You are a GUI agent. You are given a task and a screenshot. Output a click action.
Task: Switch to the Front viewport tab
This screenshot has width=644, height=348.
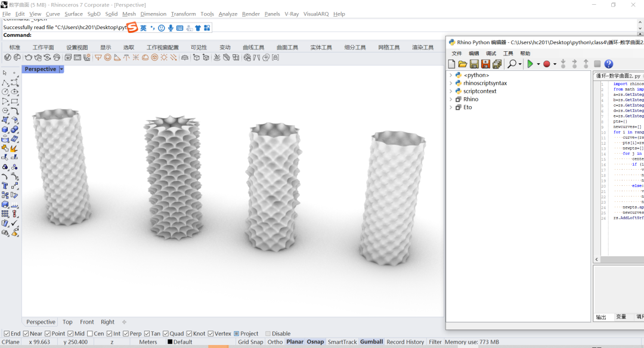tap(86, 322)
